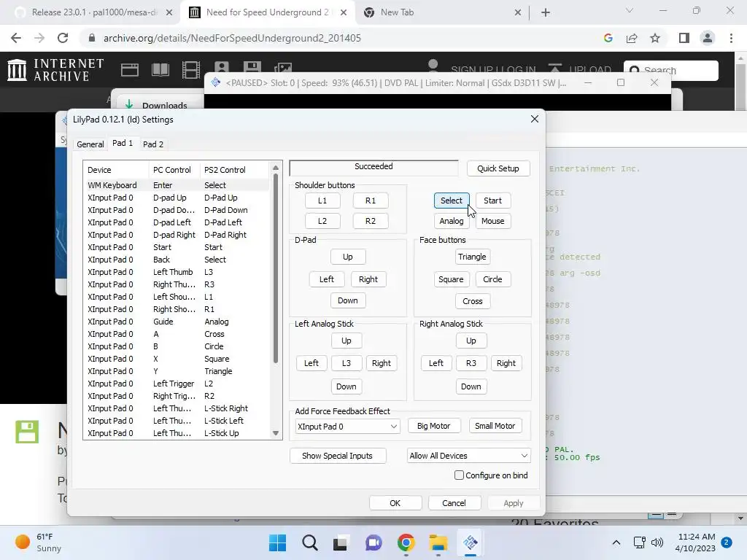Image resolution: width=747 pixels, height=560 pixels.
Task: Click the Triangle face button
Action: (472, 257)
